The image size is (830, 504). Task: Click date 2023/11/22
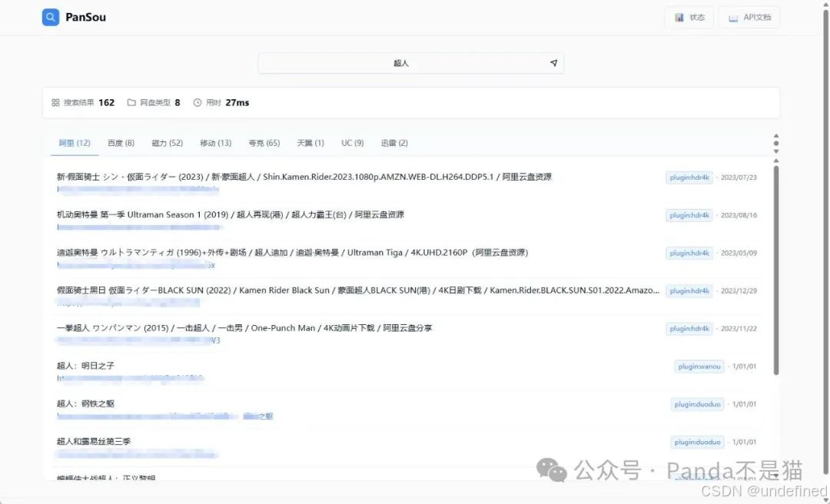click(739, 329)
